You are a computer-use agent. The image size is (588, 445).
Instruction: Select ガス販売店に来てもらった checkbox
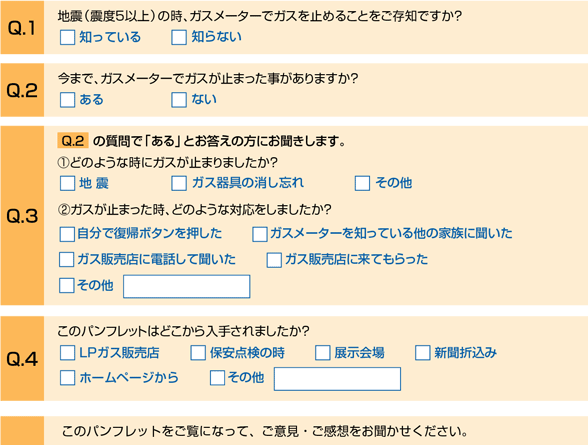pyautogui.click(x=274, y=260)
